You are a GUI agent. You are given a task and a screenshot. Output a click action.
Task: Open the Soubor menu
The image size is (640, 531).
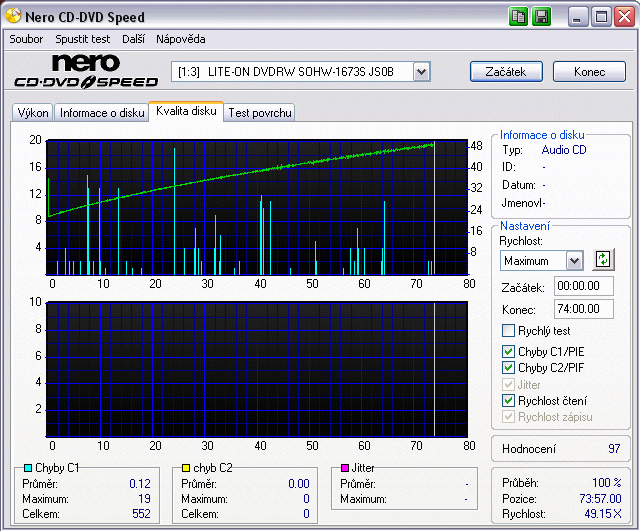tap(26, 39)
